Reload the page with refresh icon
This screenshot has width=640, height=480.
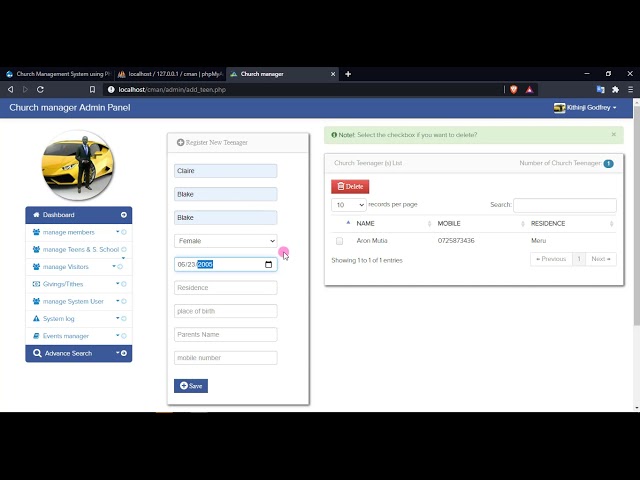pos(40,89)
